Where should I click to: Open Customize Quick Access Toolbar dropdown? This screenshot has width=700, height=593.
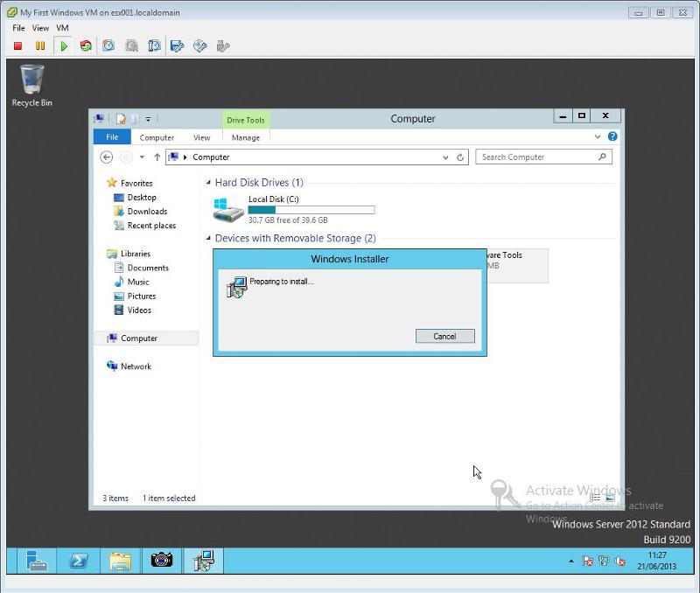pos(148,119)
